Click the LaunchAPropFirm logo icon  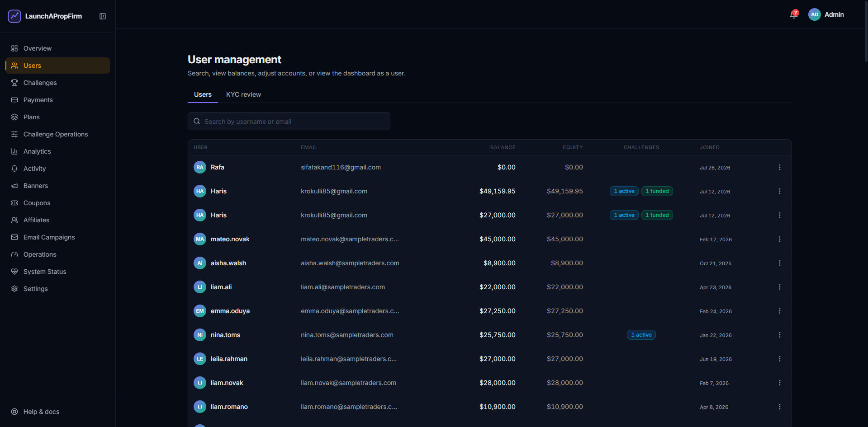click(14, 16)
